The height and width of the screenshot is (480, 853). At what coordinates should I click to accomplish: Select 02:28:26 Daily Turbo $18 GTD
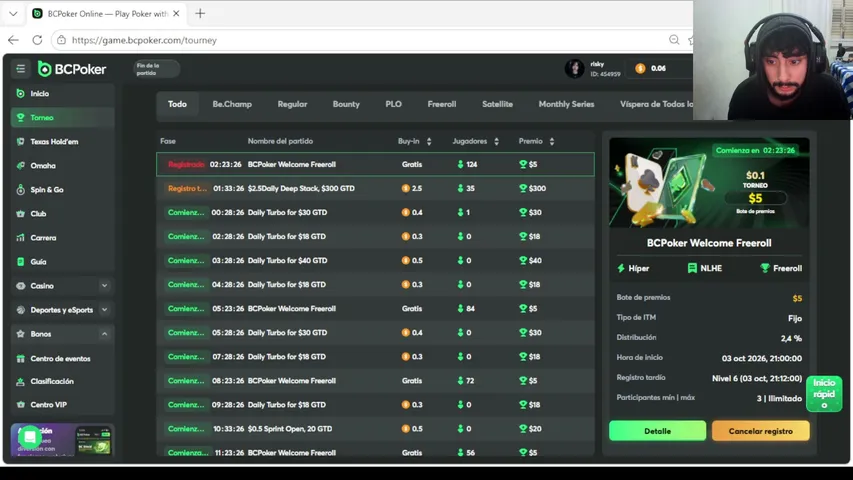click(x=375, y=236)
